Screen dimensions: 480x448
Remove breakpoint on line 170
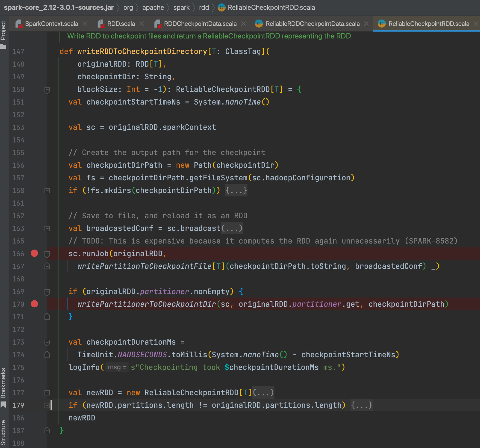(x=34, y=304)
